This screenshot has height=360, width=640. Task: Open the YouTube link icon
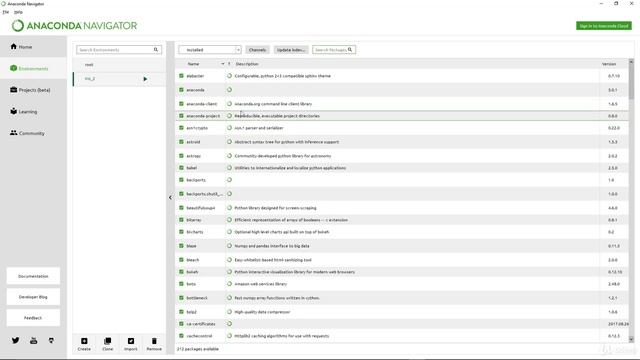[33, 340]
